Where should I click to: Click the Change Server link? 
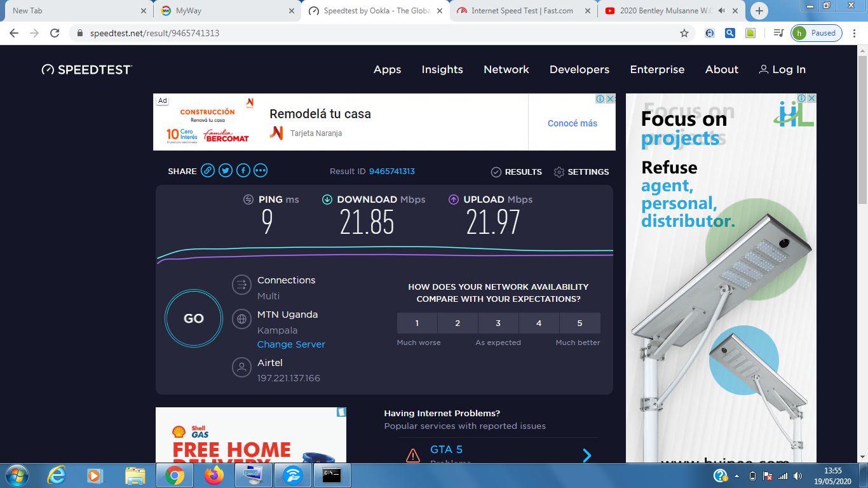pos(291,344)
